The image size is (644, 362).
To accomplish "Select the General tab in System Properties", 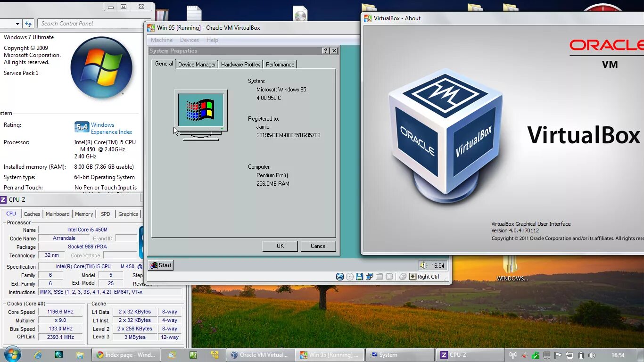I will 164,64.
